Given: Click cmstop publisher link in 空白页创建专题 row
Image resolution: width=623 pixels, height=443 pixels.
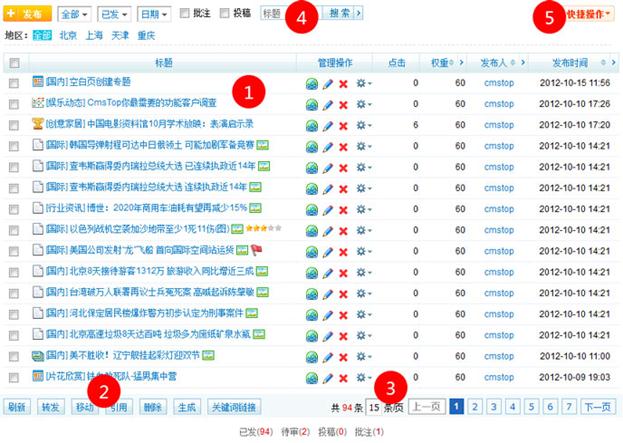Looking at the screenshot, I should click(x=499, y=83).
